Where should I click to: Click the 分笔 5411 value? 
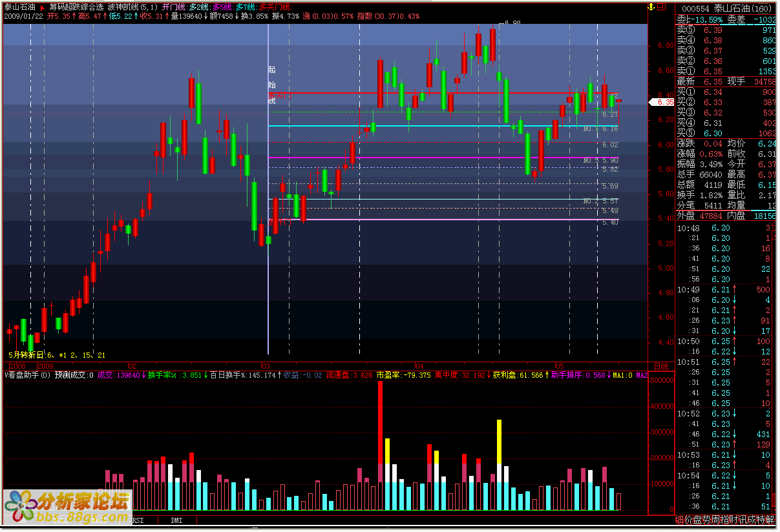click(713, 205)
